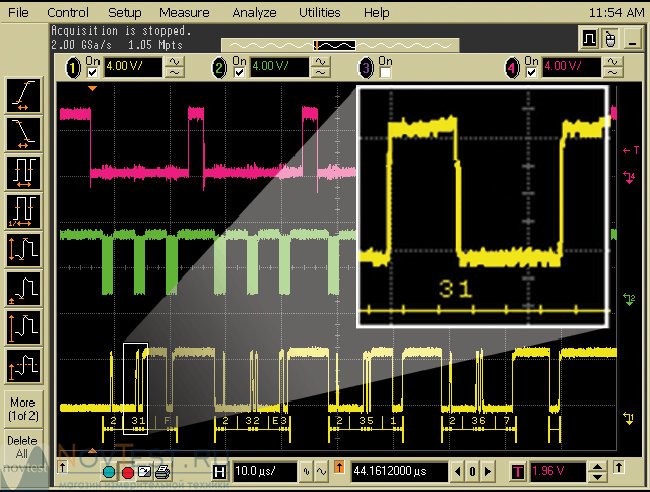Toggle channel 1 On checkbox
650x492 pixels.
tap(92, 74)
